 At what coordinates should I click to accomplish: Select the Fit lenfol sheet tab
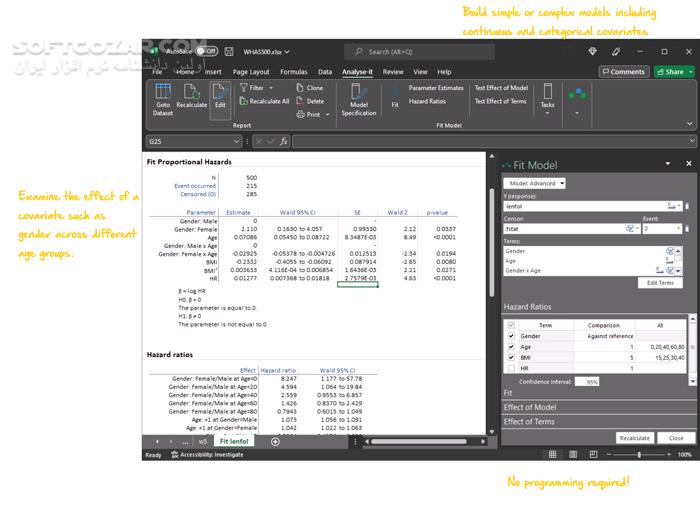234,441
